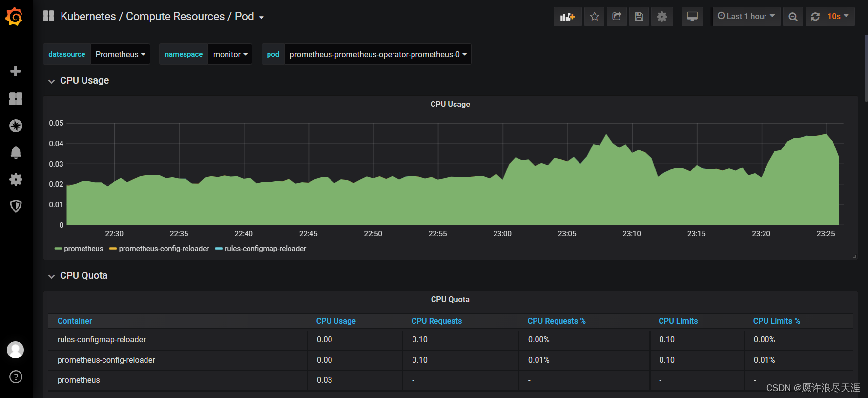Click the prometheus-config-reloader table row name
The image size is (868, 398).
coord(106,360)
